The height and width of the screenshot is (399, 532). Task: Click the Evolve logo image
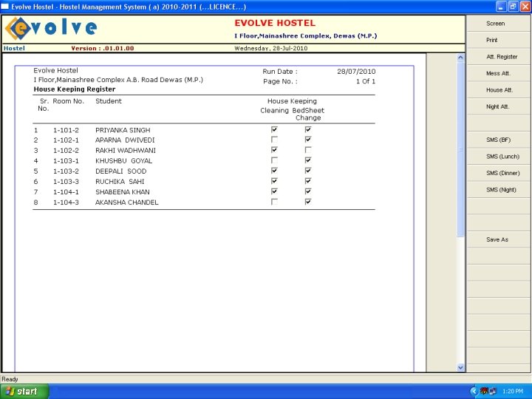(52, 29)
